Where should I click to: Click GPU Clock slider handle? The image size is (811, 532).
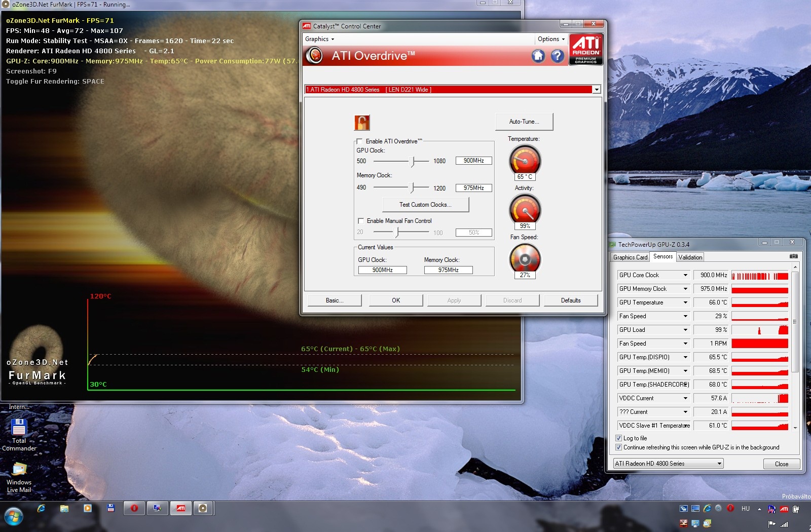click(413, 161)
